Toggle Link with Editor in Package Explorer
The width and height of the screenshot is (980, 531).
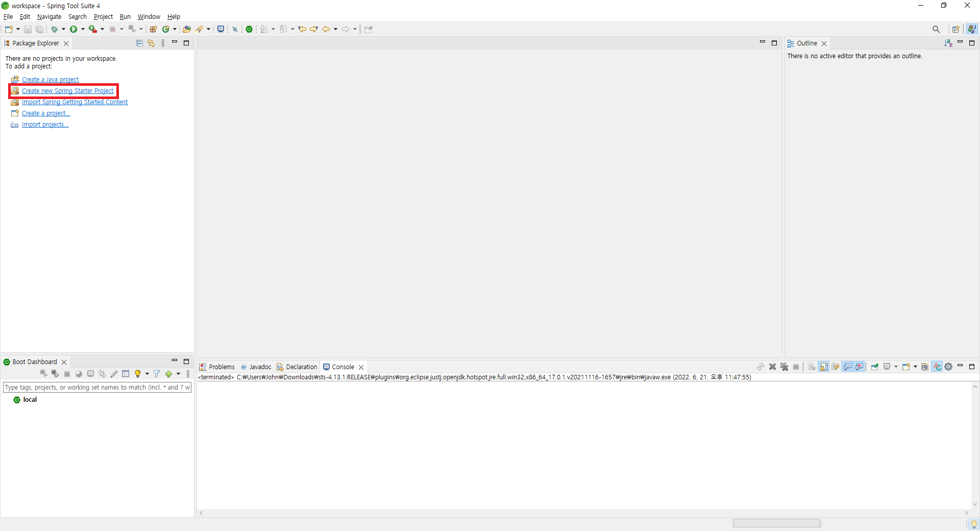coord(151,43)
